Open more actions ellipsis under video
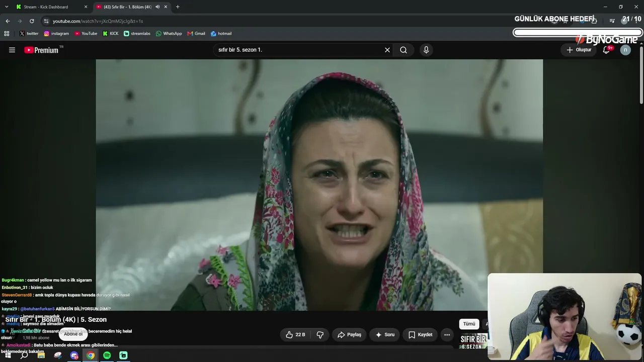This screenshot has height=362, width=644. 447,334
